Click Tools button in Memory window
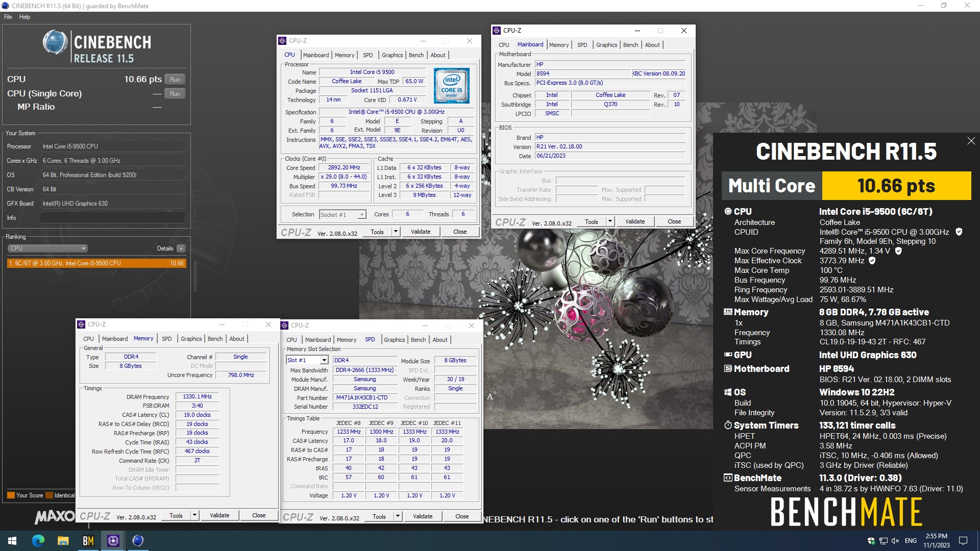Screen dimensions: 980x551 [x=176, y=515]
